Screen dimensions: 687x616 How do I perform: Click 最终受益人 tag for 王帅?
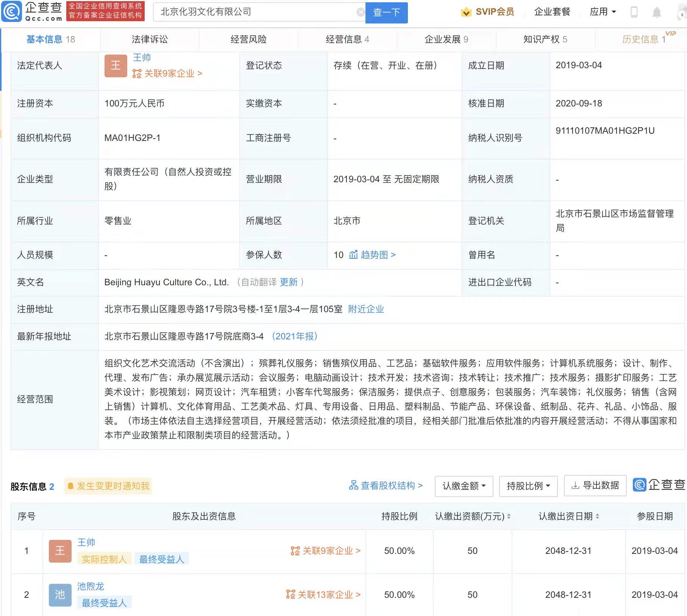(162, 560)
